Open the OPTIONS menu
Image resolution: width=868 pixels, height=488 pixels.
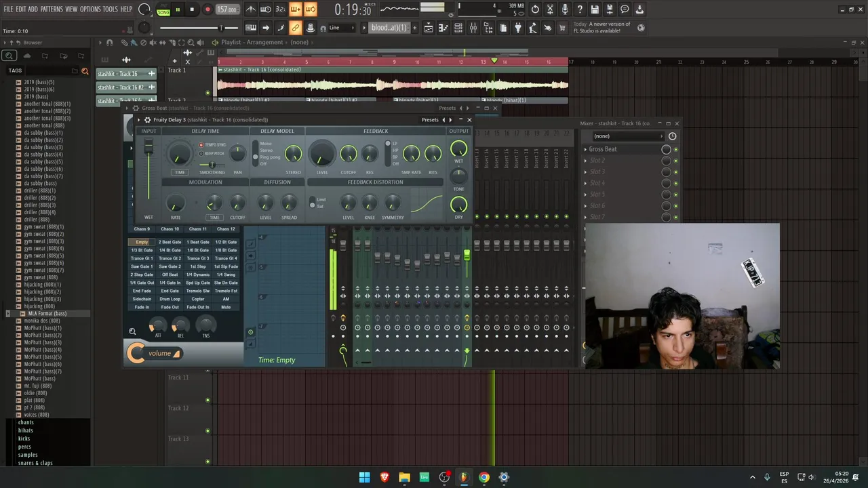[90, 9]
